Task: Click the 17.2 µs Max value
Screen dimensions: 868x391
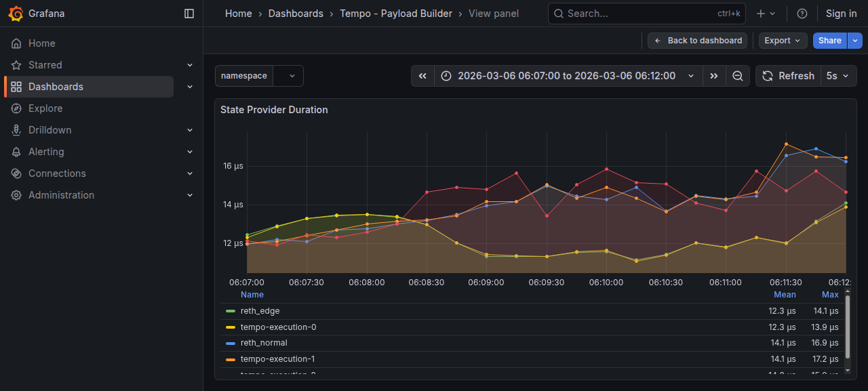Action: 825,359
